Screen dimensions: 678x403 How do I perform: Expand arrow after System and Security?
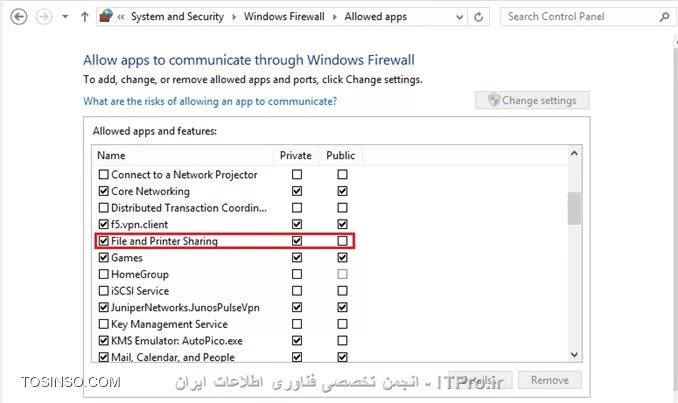click(x=234, y=17)
